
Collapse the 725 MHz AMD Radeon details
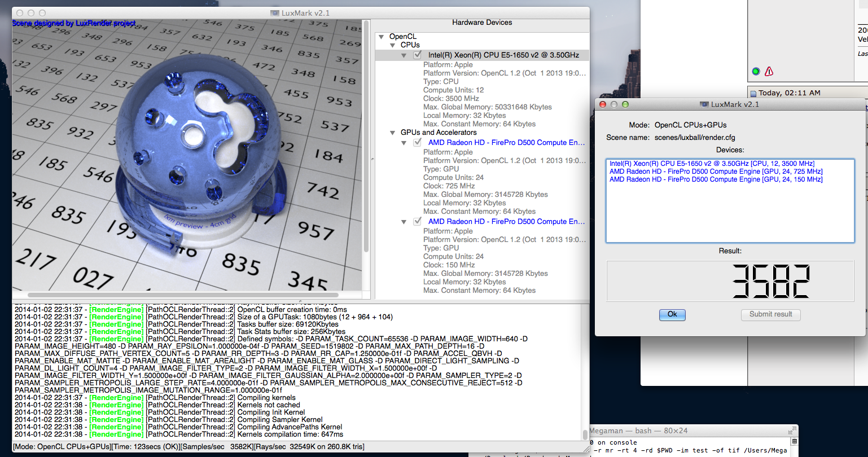pos(404,143)
